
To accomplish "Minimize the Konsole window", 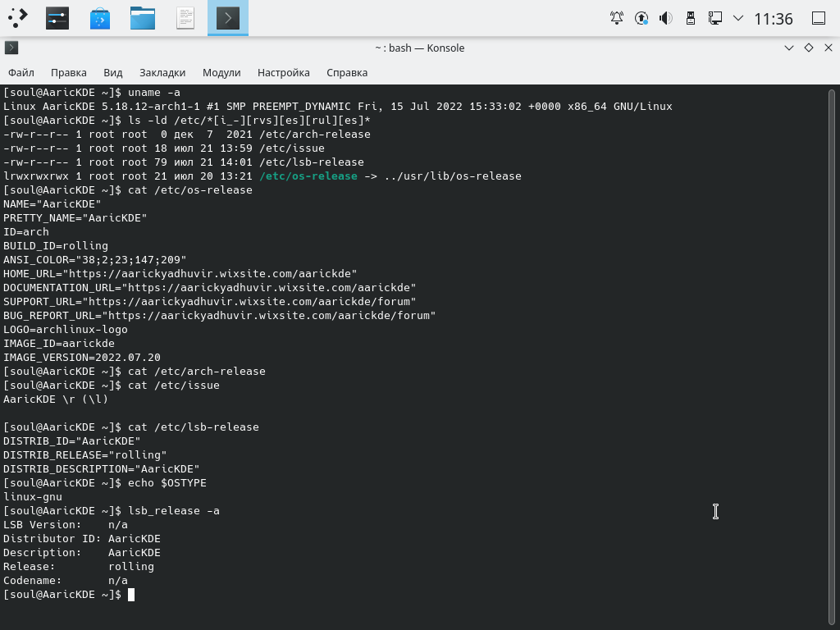I will coord(788,48).
